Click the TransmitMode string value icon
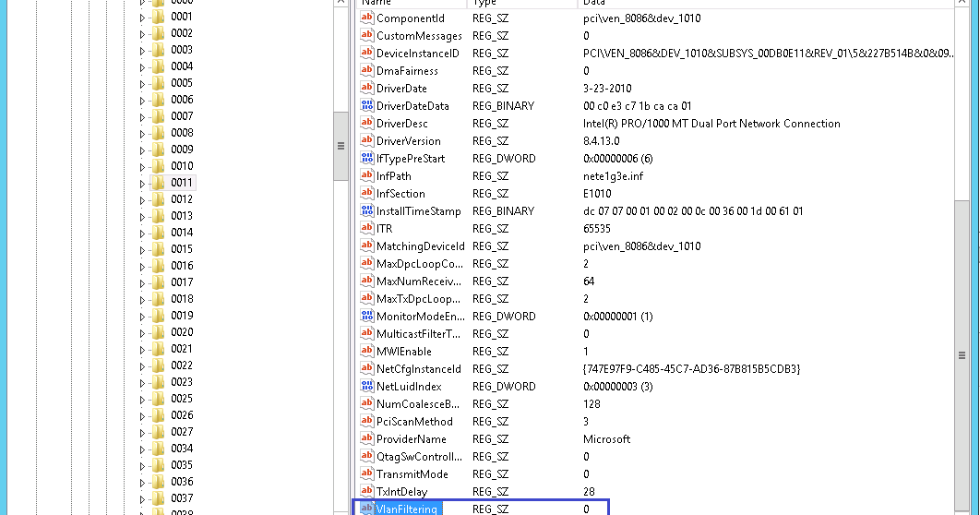The width and height of the screenshot is (980, 515). [x=367, y=473]
